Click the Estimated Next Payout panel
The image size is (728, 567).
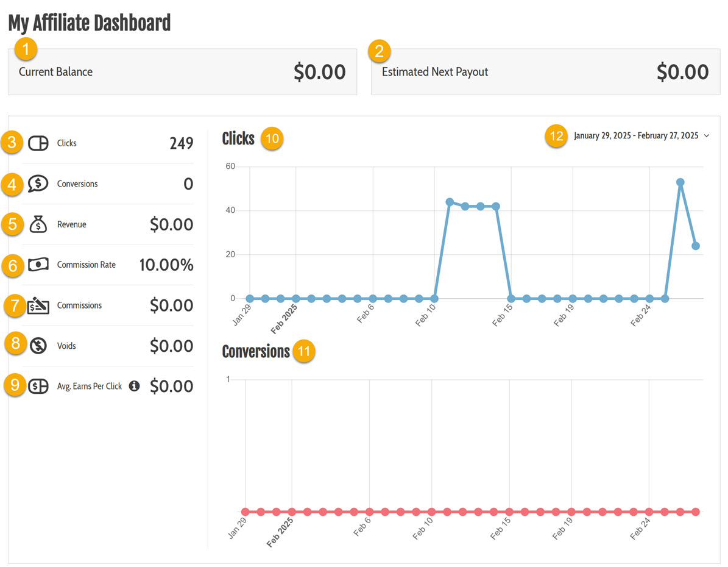[x=545, y=72]
